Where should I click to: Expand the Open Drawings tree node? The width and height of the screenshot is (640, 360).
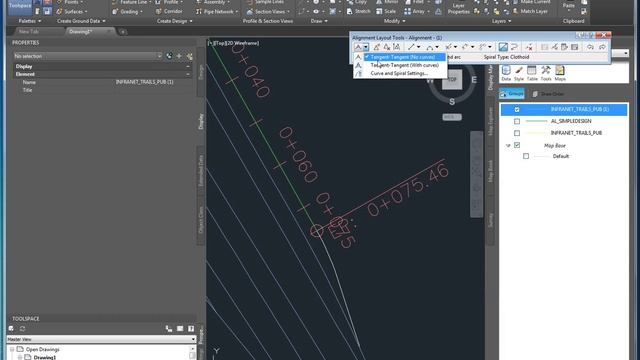pyautogui.click(x=12, y=350)
